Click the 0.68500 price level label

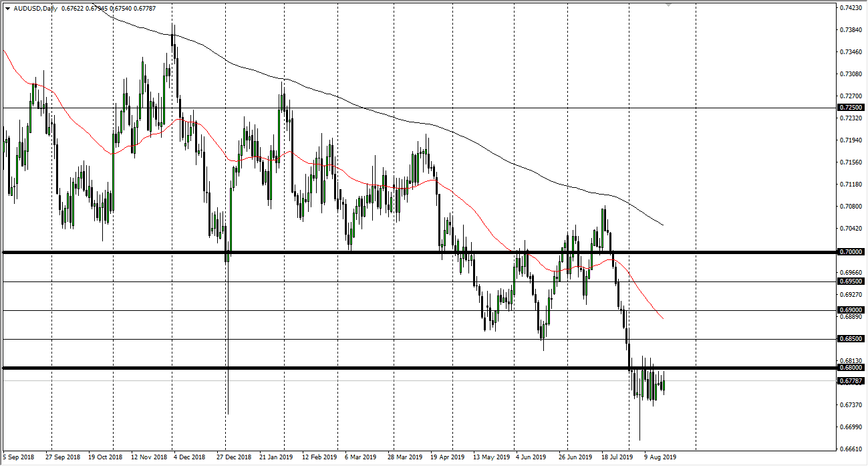click(x=850, y=339)
